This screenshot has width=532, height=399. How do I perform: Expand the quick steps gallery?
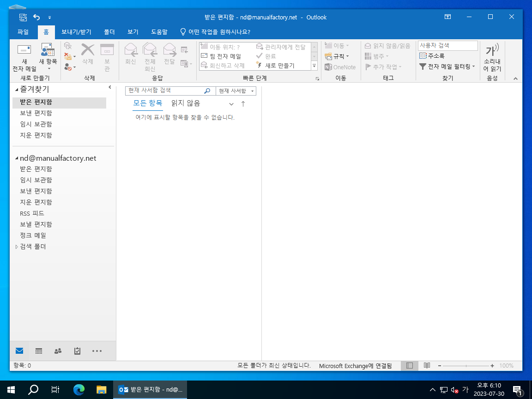pos(314,66)
